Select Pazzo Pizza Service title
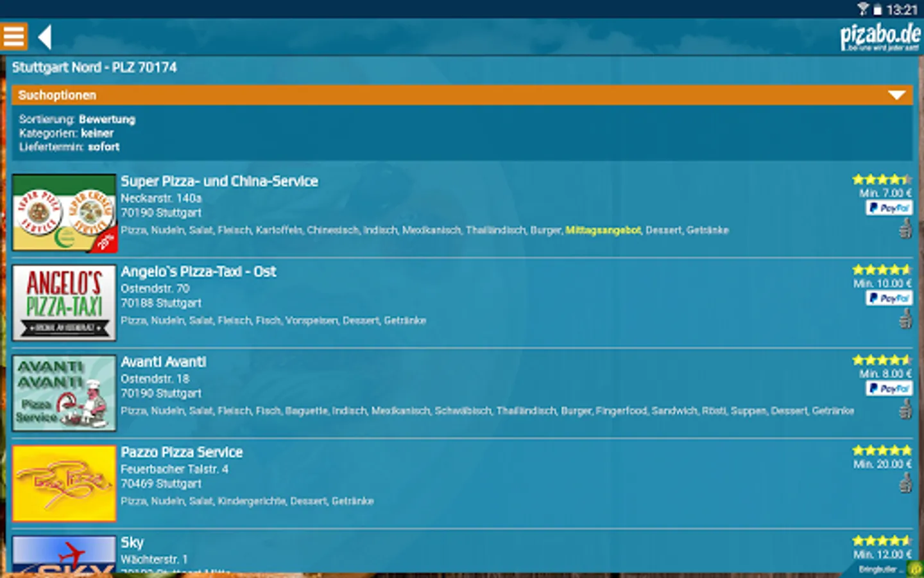Screen dimensions: 924x578 [182, 453]
